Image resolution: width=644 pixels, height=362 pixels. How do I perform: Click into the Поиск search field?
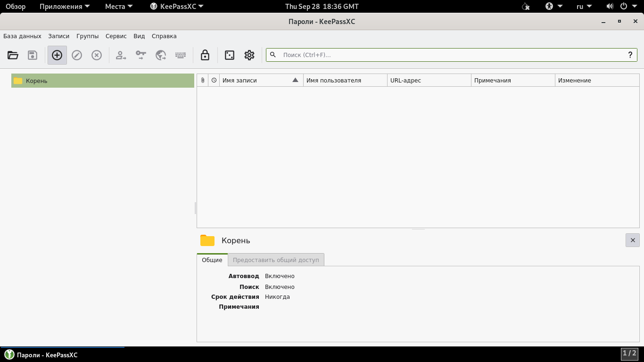[x=448, y=55]
